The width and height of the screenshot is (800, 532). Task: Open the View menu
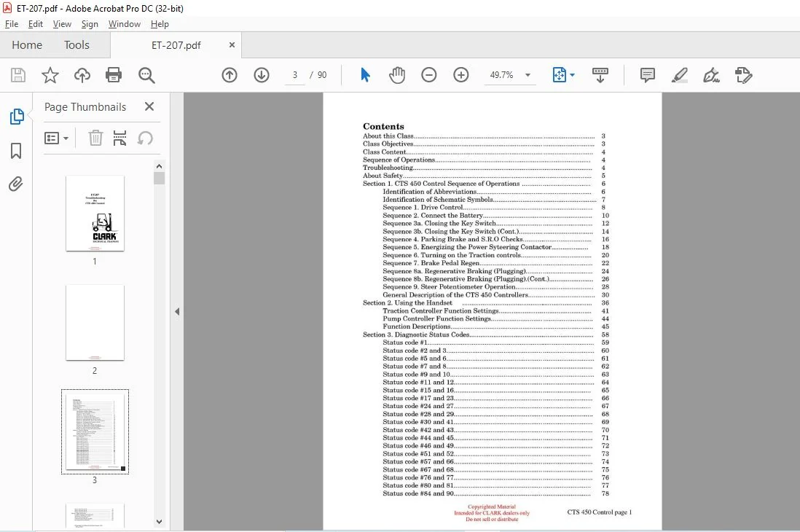pos(62,24)
